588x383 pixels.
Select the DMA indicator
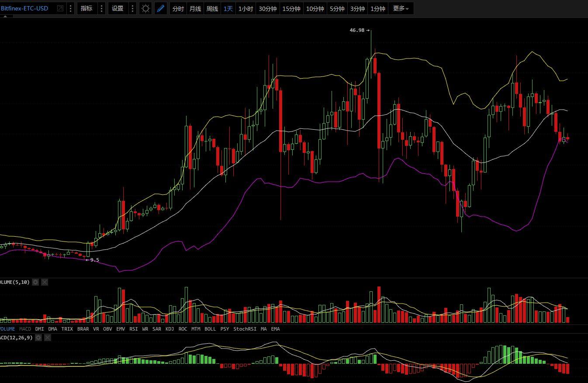(x=53, y=329)
